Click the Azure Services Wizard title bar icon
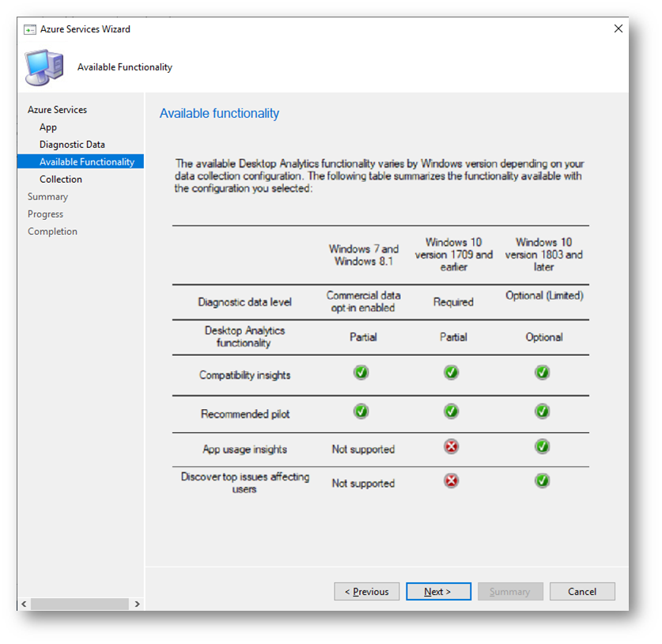 click(x=29, y=29)
